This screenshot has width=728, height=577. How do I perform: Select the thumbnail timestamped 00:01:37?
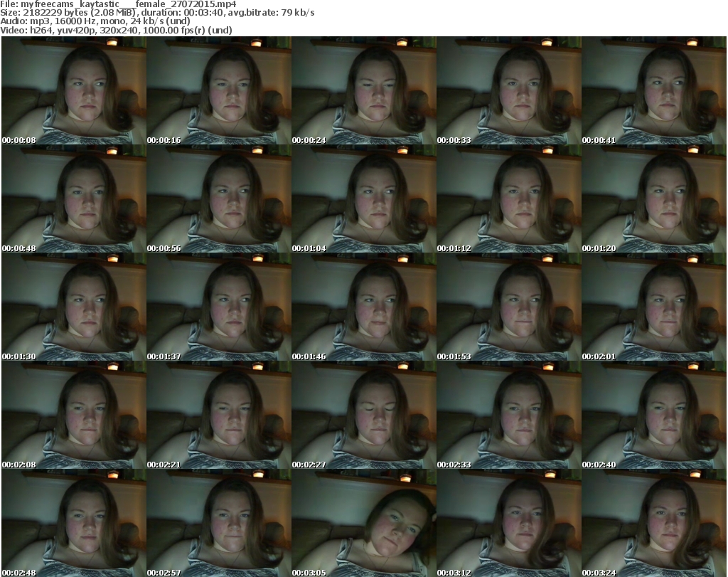click(219, 307)
